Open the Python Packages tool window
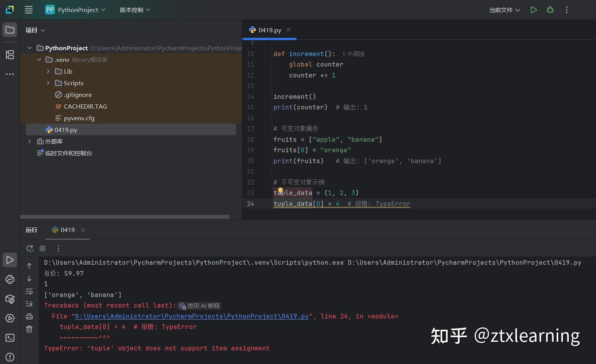The width and height of the screenshot is (596, 364). point(10,299)
